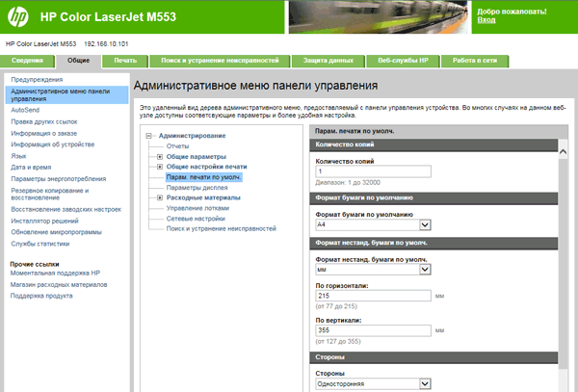The width and height of the screenshot is (578, 392).
Task: Open Инсталлятор решений link
Action: (44, 222)
